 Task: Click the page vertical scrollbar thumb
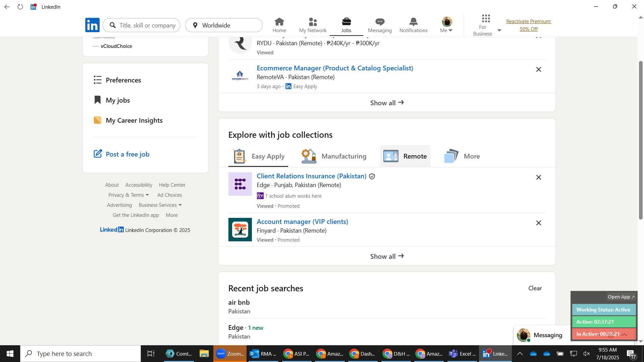point(640,140)
